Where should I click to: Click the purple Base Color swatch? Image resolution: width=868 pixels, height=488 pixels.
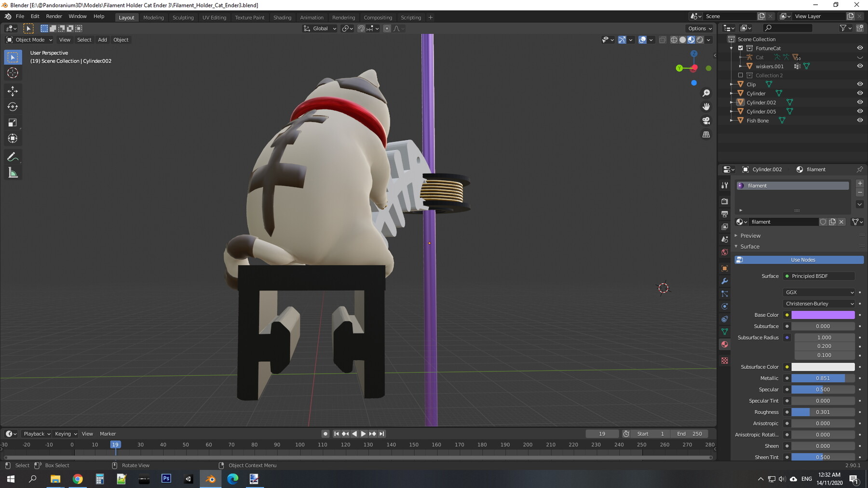pyautogui.click(x=823, y=315)
